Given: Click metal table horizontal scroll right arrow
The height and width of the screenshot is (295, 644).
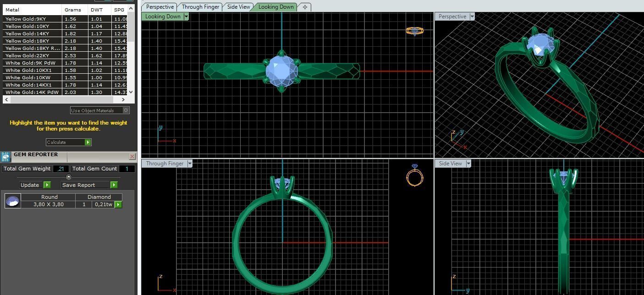Looking at the screenshot, I should pyautogui.click(x=123, y=99).
